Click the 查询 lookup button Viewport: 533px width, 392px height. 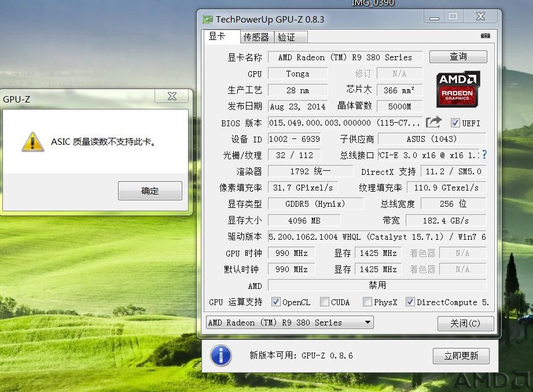[x=458, y=56]
